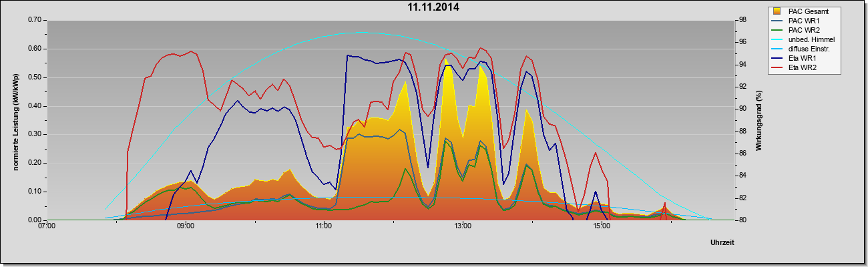Click the PAC Gesamt legend color swatch
Viewport: 868px width, 267px height.
point(777,11)
